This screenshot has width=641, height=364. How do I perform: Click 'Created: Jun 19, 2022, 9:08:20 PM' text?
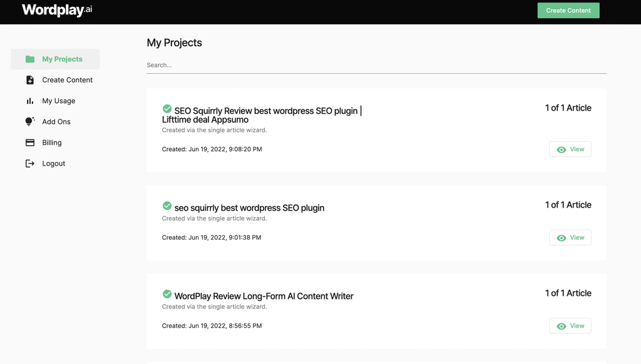pos(212,149)
